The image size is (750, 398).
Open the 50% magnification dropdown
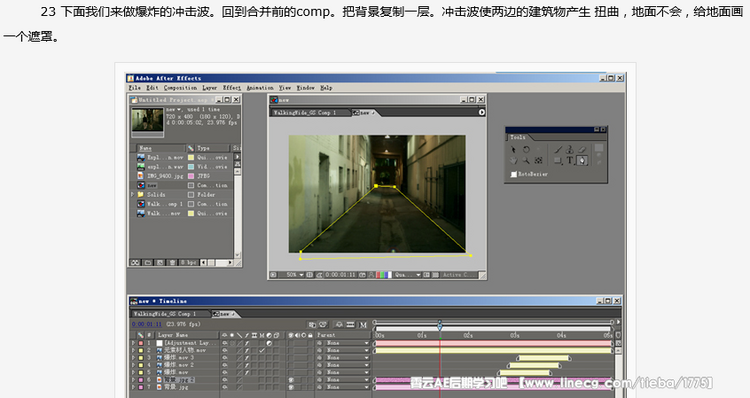click(x=294, y=275)
